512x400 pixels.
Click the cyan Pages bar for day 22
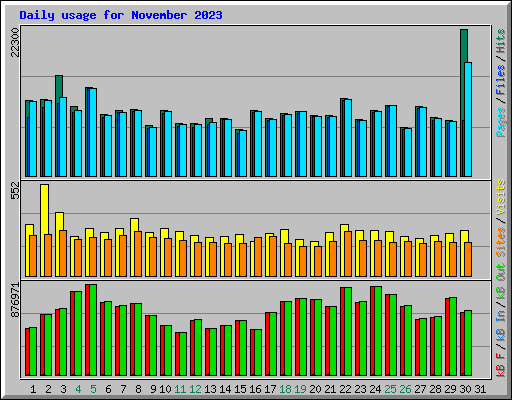coord(348,138)
